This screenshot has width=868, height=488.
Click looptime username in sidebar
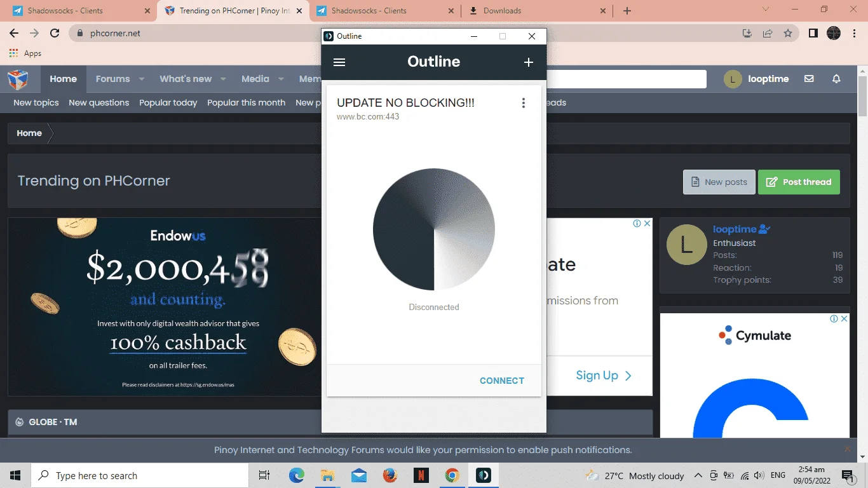pyautogui.click(x=735, y=229)
